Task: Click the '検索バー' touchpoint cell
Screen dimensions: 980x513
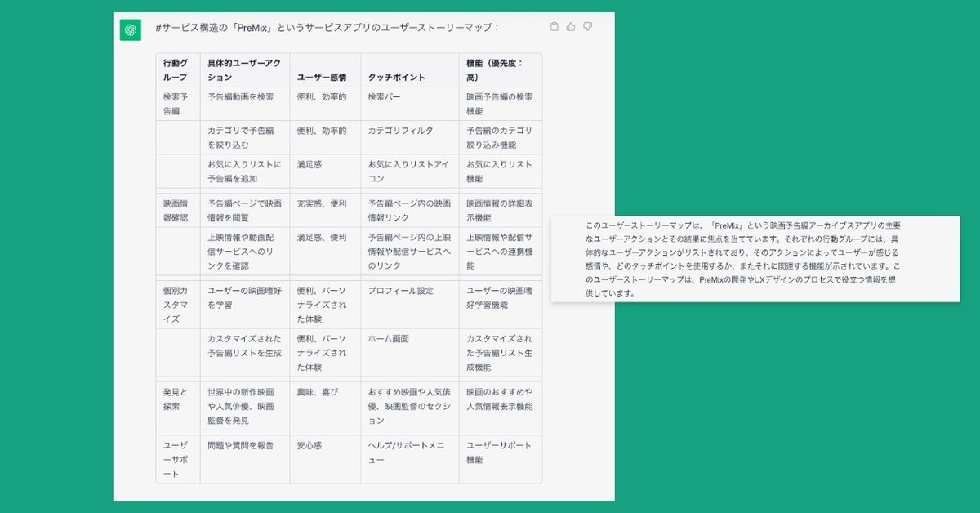Action: click(x=410, y=104)
